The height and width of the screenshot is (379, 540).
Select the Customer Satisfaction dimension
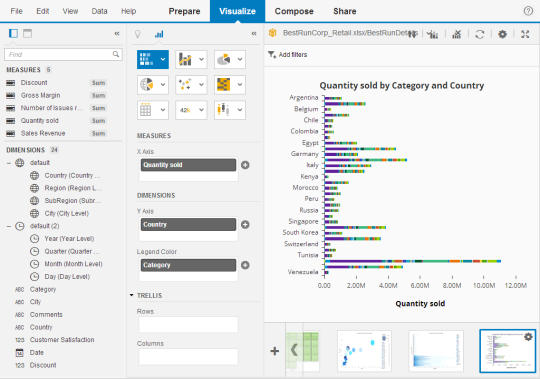tap(62, 340)
